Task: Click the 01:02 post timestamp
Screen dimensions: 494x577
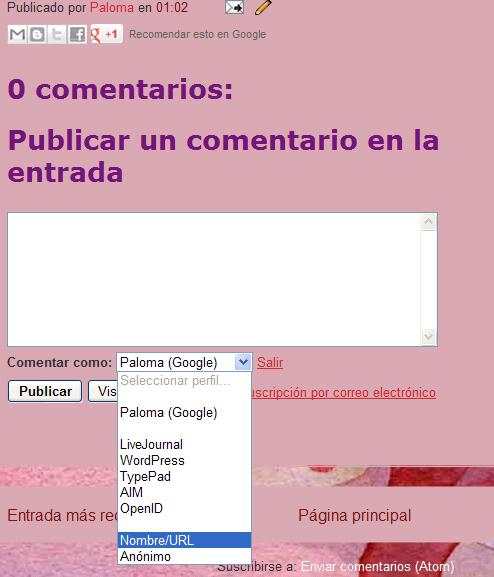Action: pos(172,7)
